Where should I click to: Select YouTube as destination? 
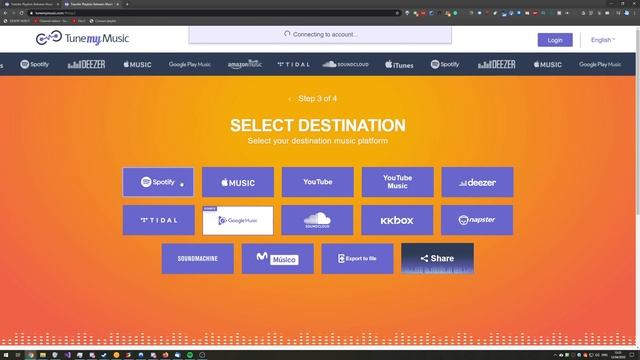click(x=318, y=182)
